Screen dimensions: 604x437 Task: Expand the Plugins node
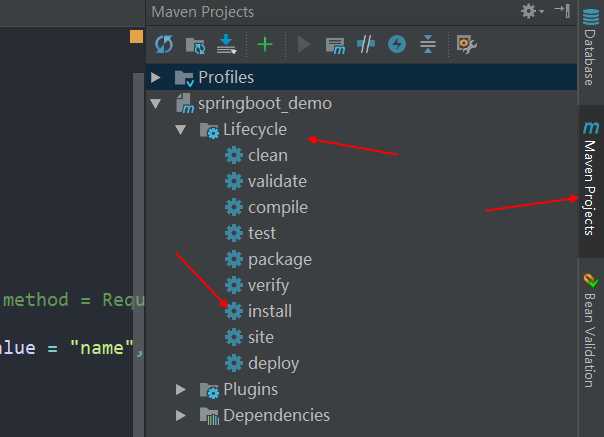[x=180, y=390]
